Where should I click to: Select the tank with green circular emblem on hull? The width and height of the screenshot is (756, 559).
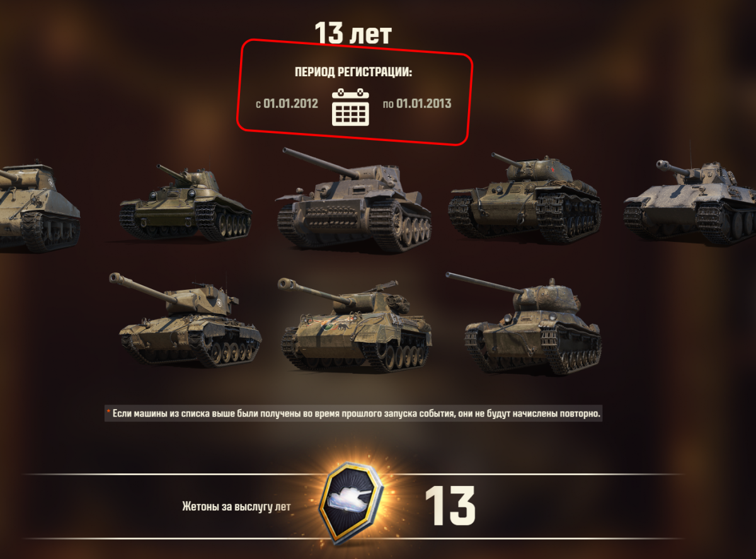(356, 324)
